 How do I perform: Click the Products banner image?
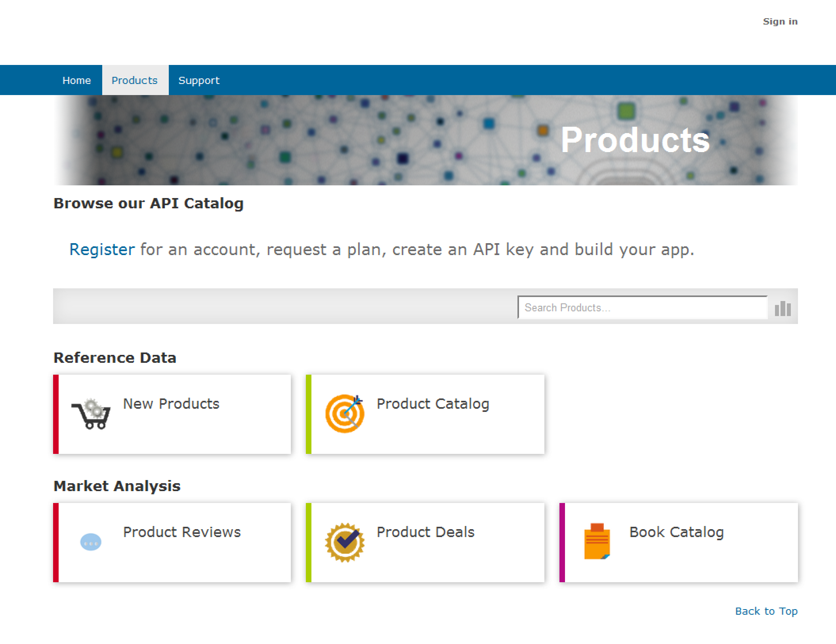(425, 140)
